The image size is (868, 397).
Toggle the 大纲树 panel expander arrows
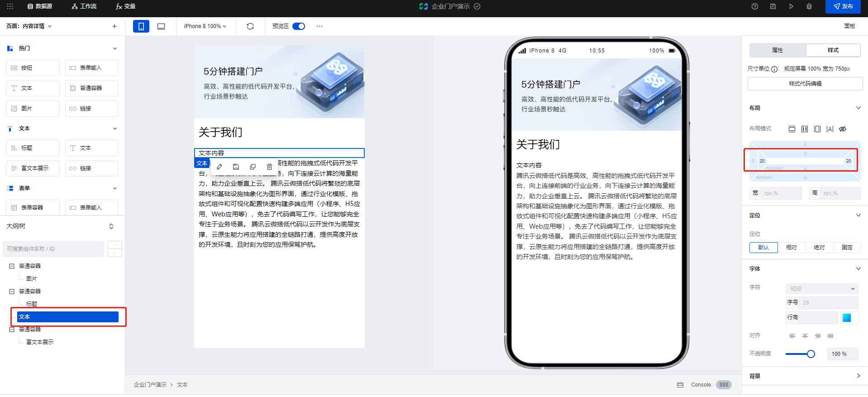click(111, 226)
